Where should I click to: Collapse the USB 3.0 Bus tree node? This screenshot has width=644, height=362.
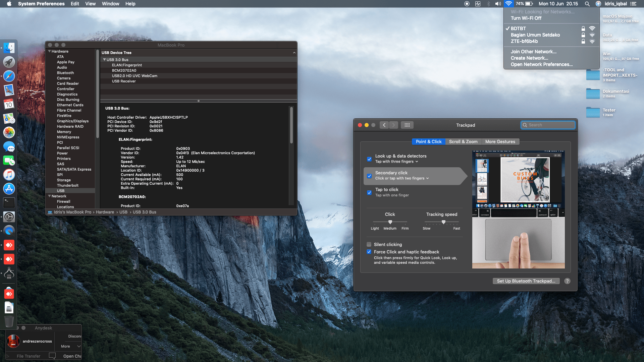coord(104,60)
